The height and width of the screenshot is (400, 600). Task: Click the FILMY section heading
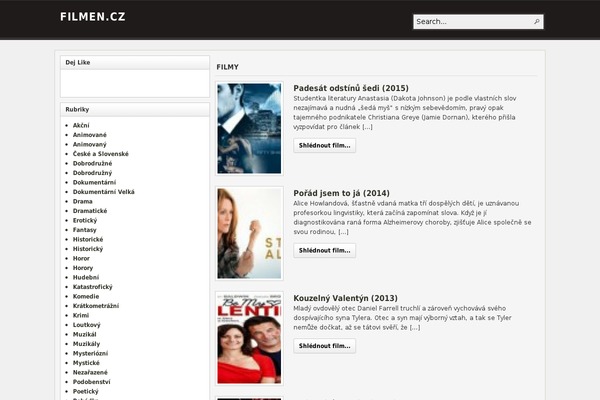pos(227,67)
